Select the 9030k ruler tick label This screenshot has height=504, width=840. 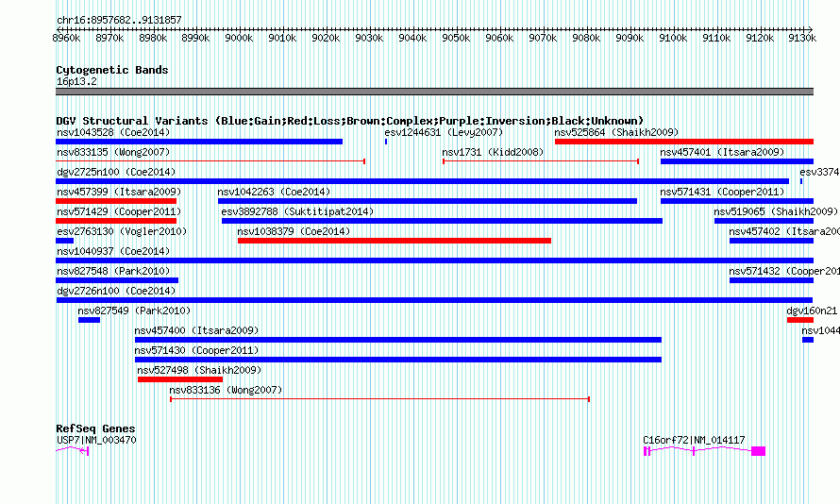pyautogui.click(x=369, y=38)
